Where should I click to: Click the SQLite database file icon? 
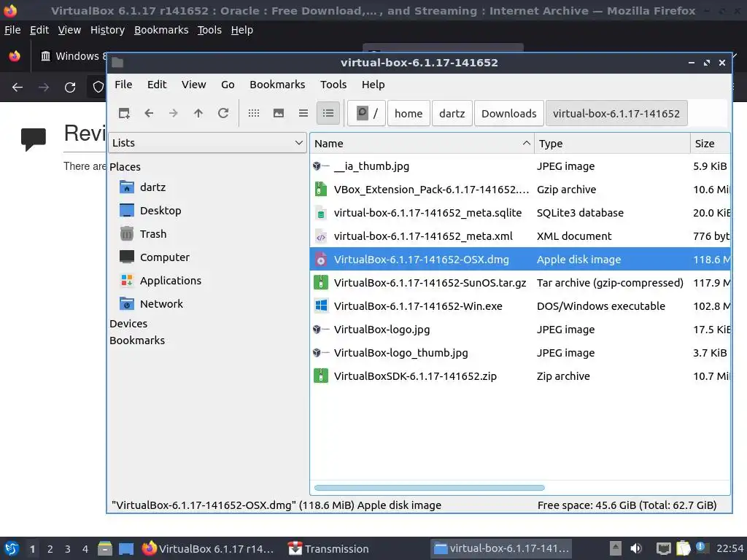(x=321, y=213)
